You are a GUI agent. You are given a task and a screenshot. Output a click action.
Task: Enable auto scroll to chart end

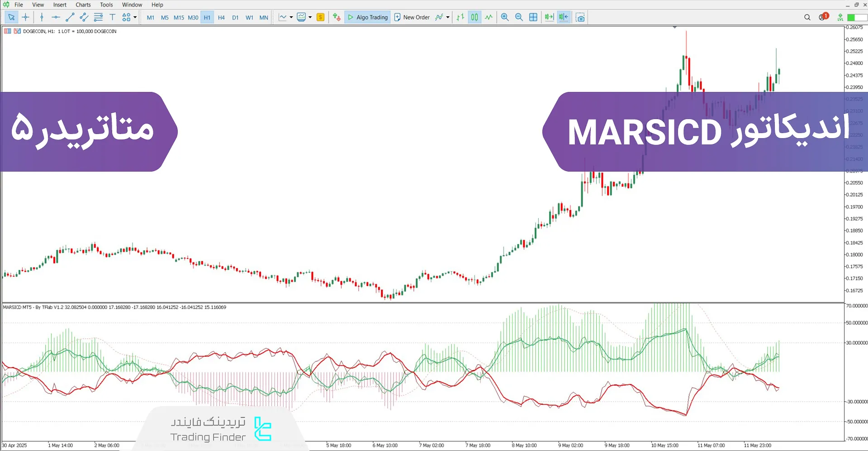(549, 17)
